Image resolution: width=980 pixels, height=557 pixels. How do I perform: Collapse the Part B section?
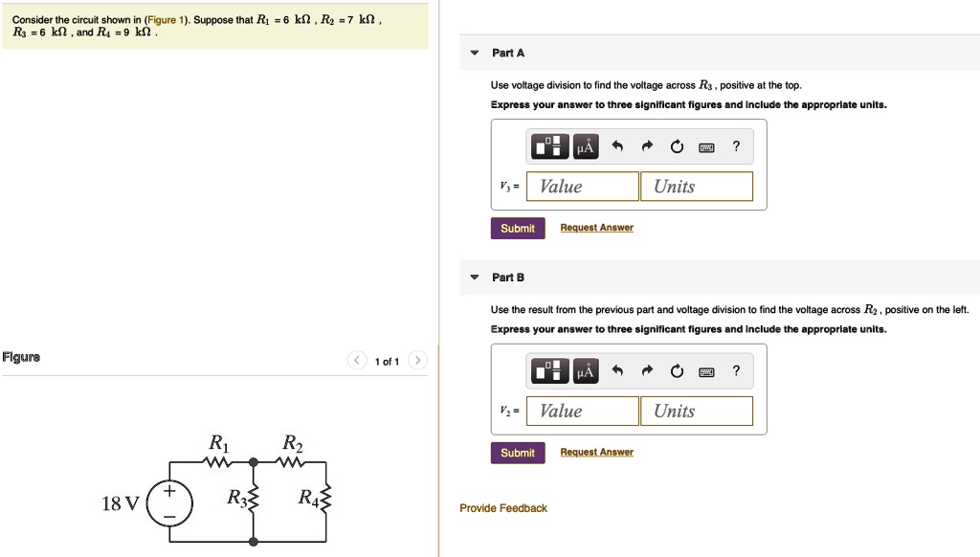[x=473, y=277]
